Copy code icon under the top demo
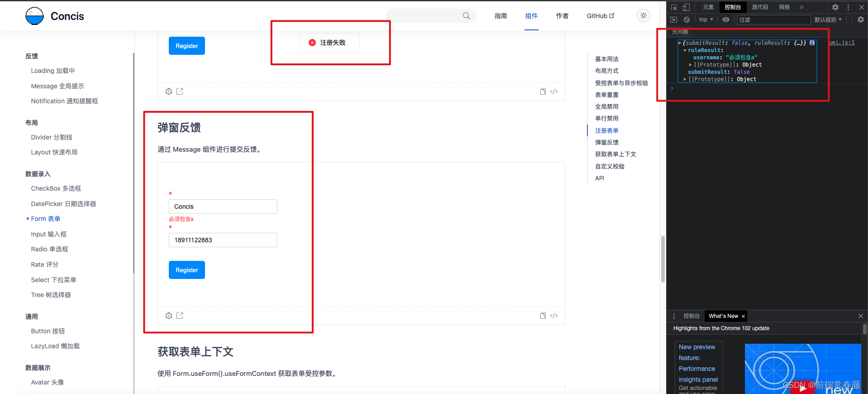This screenshot has width=868, height=394. click(543, 91)
